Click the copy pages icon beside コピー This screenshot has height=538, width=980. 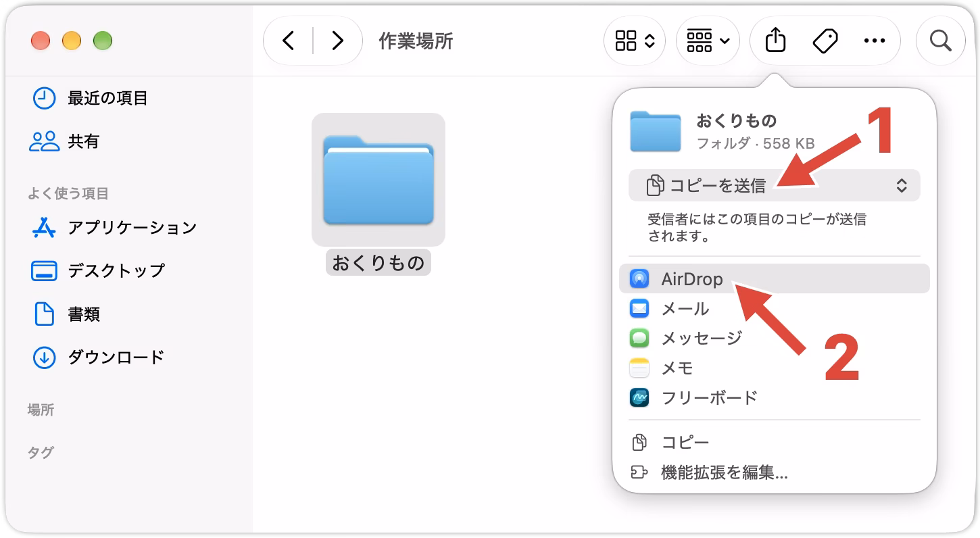pyautogui.click(x=639, y=443)
